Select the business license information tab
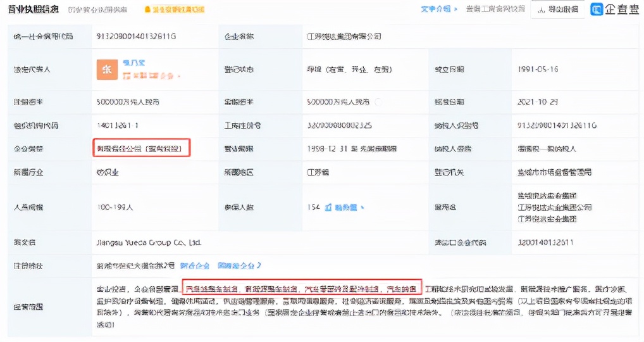This screenshot has width=644, height=342. click(x=34, y=9)
